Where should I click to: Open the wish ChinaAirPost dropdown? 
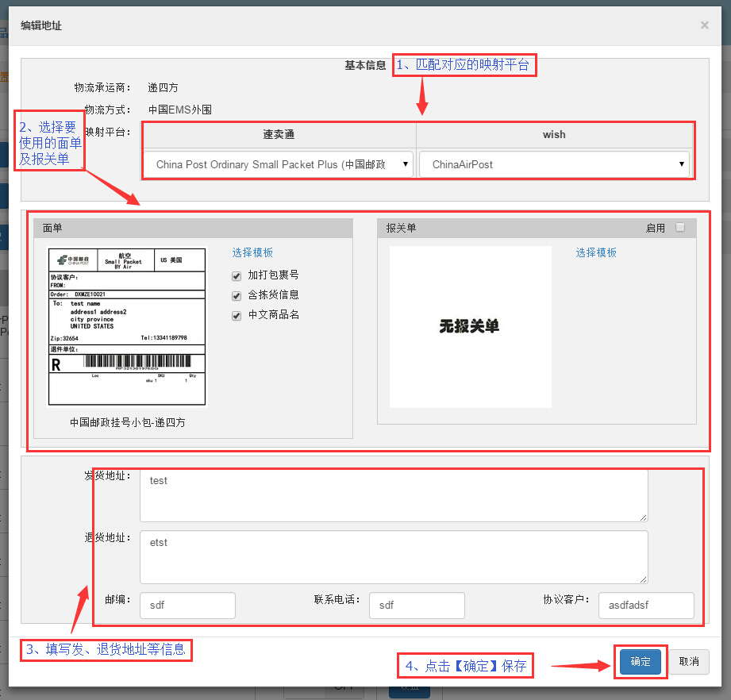(x=554, y=164)
